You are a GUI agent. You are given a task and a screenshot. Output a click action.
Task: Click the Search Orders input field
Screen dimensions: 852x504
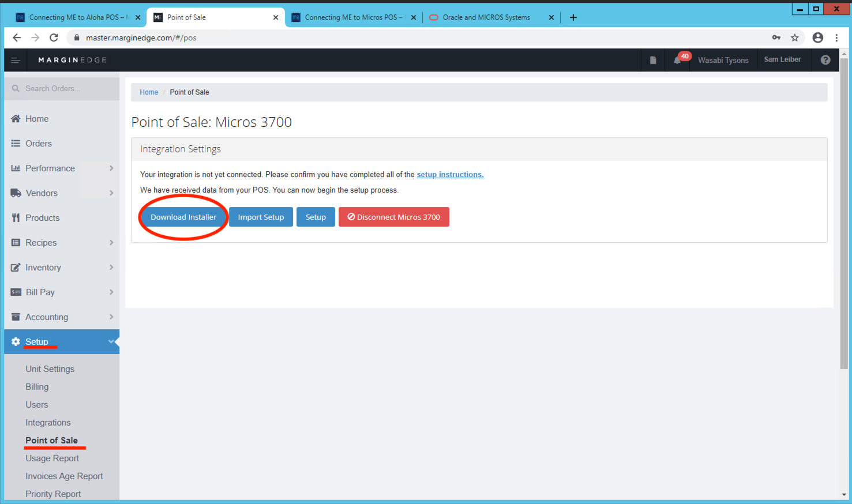62,89
